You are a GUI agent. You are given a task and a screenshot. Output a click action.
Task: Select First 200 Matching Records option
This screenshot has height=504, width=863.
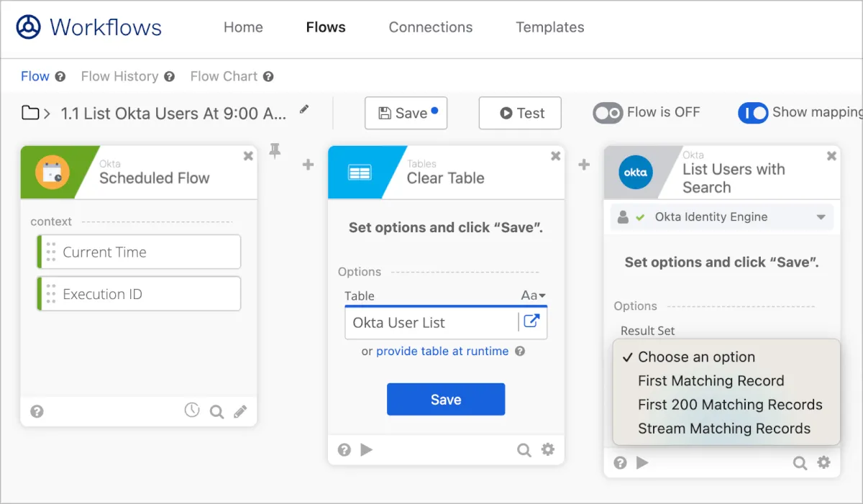pos(730,405)
